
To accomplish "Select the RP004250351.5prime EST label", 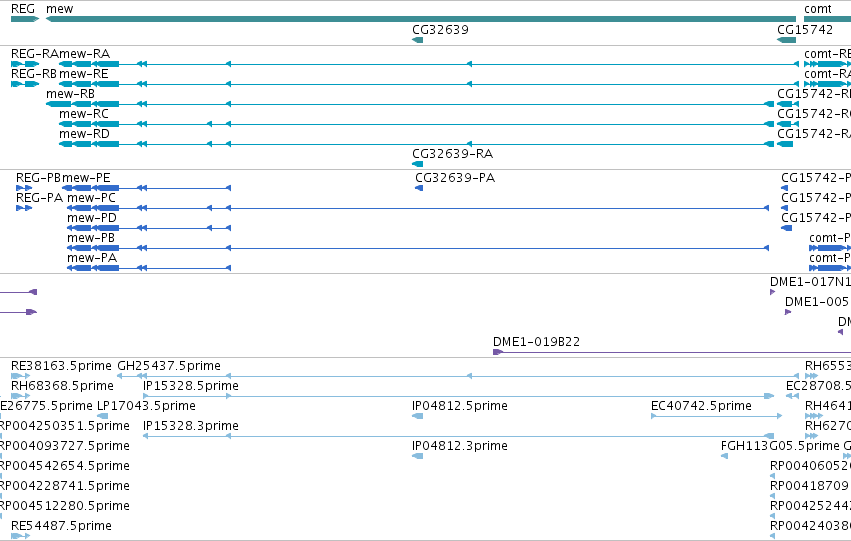I will point(65,426).
